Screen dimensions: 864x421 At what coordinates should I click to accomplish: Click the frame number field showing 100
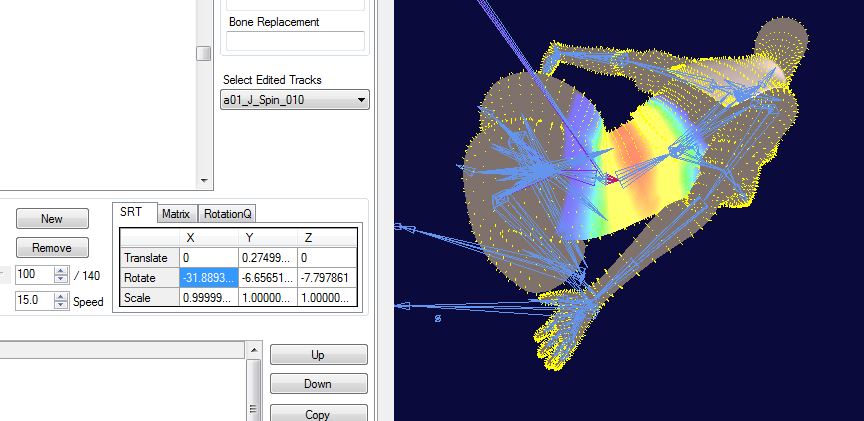(34, 274)
